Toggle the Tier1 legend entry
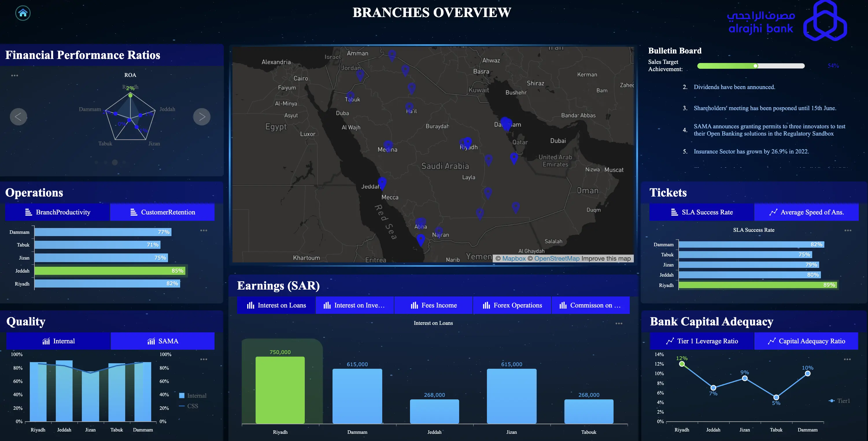Viewport: 868px width, 441px height. click(839, 401)
